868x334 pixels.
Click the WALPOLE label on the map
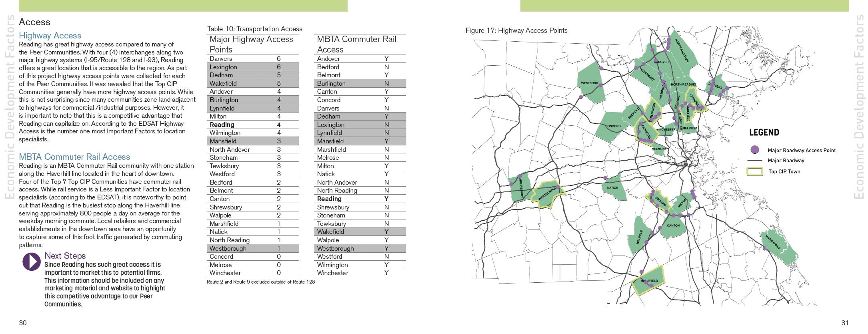pos(640,237)
